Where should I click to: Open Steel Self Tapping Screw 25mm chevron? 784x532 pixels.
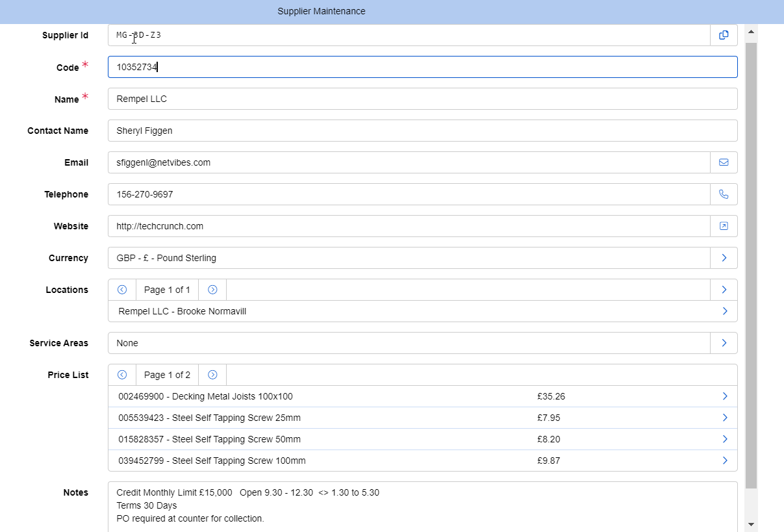pyautogui.click(x=725, y=418)
